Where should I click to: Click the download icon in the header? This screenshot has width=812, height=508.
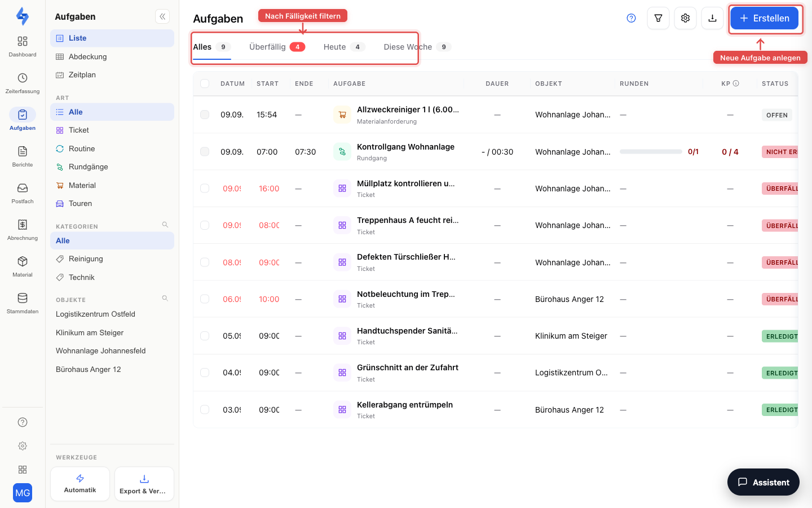point(712,18)
